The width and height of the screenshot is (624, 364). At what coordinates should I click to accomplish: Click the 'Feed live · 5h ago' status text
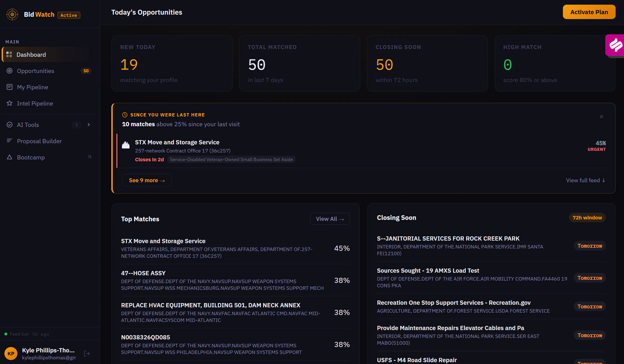tap(30, 334)
